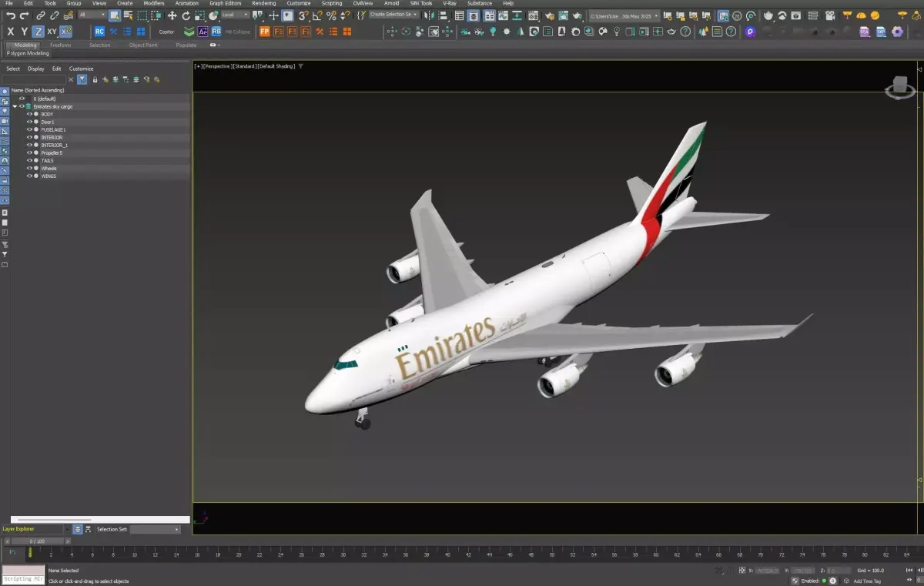Hide the BODY object eye icon
The width and height of the screenshot is (924, 586).
[x=30, y=114]
